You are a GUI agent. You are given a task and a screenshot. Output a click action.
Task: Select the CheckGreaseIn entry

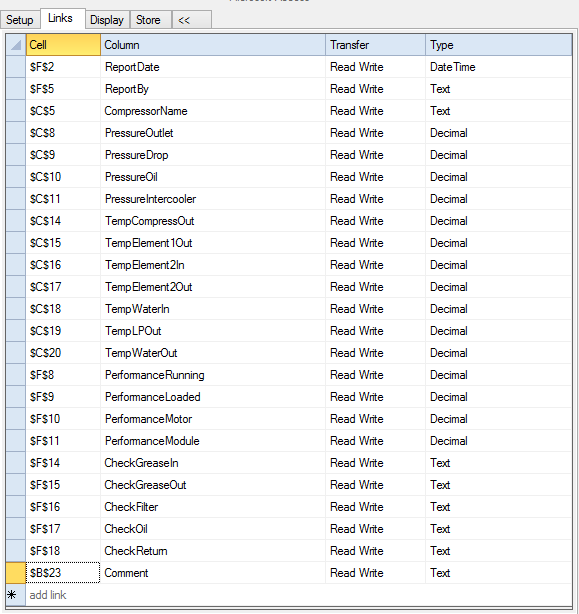213,462
